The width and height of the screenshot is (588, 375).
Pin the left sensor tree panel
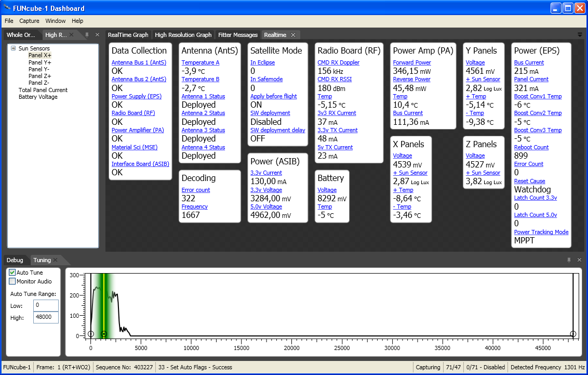(87, 35)
